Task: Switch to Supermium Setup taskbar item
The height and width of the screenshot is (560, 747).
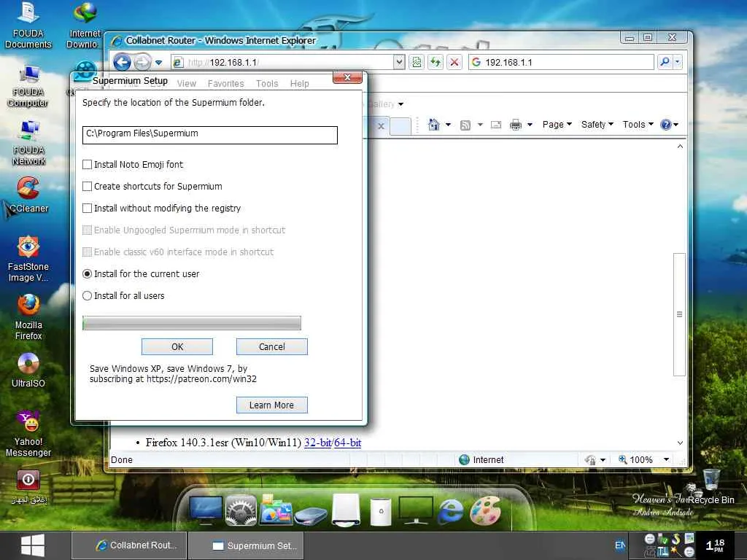Action: pyautogui.click(x=246, y=545)
